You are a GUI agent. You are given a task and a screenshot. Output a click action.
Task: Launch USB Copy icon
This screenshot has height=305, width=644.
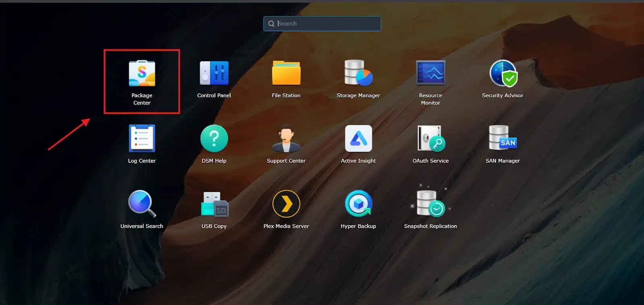pyautogui.click(x=215, y=204)
